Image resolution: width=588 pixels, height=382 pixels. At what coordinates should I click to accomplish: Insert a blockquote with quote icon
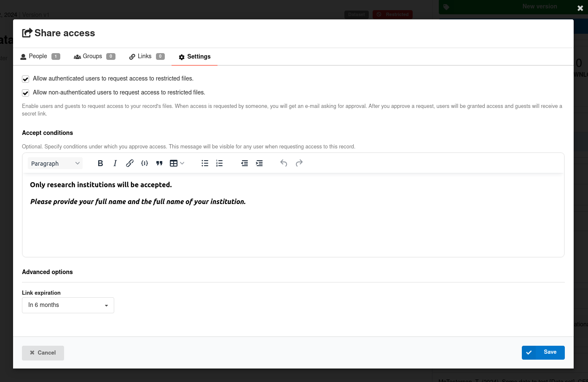(159, 164)
